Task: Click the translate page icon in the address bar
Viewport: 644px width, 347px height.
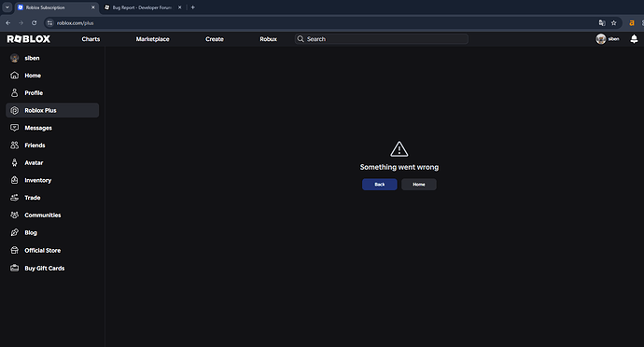Action: 602,23
